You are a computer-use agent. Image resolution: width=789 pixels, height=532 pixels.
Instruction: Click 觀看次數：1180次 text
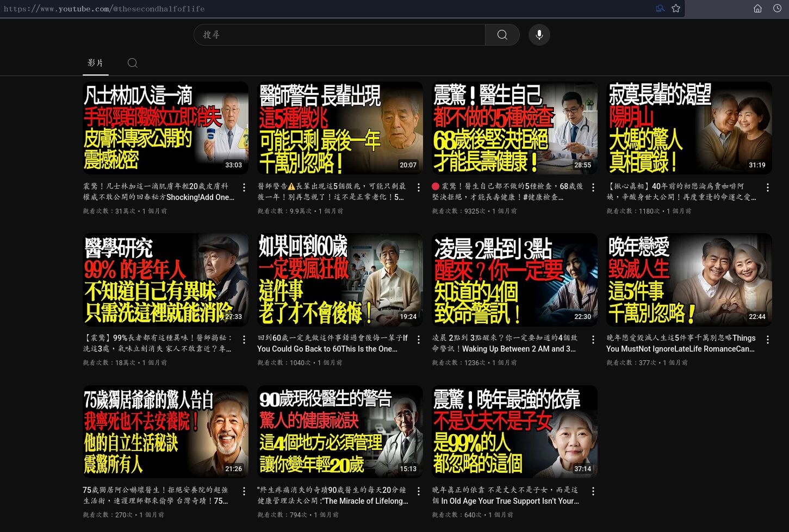coord(633,211)
